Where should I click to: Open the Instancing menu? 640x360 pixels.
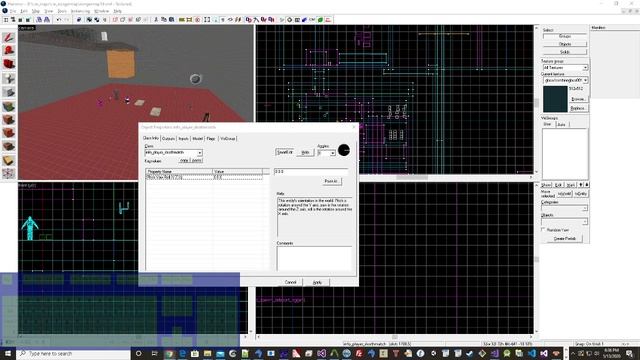click(x=80, y=11)
